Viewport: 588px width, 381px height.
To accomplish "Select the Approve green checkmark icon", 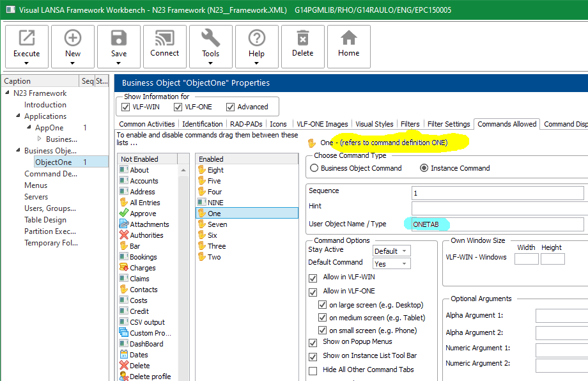I will click(x=124, y=213).
